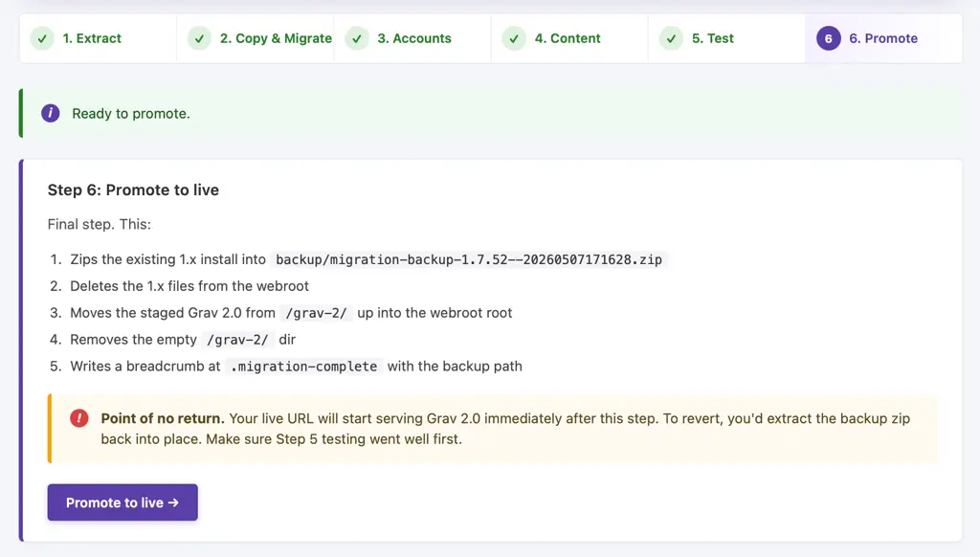Click the /grav-2/ path in the Moves line
Screen dimensions: 980x557
[x=316, y=313]
